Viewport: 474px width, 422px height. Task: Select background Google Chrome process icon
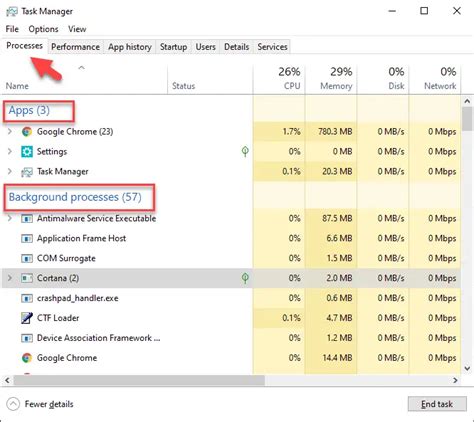point(27,358)
